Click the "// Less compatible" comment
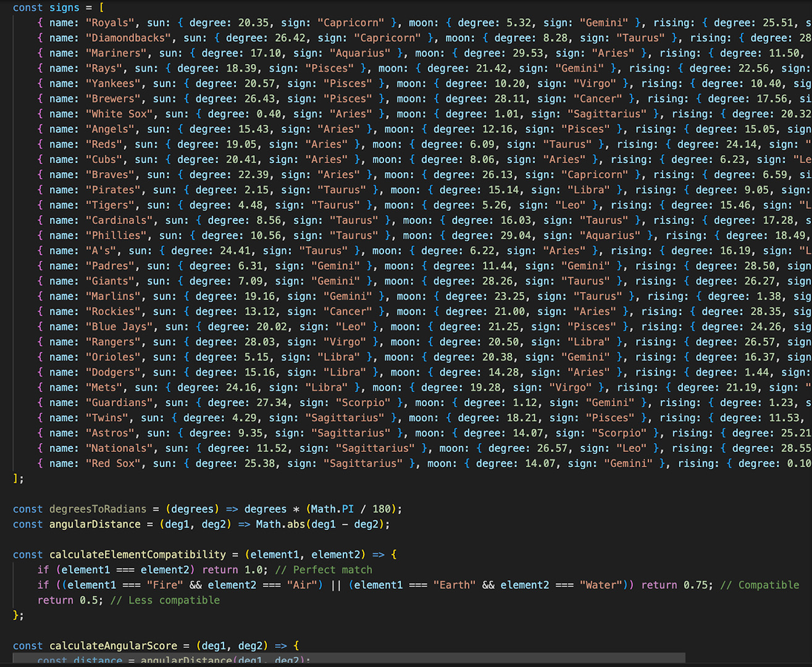The image size is (812, 667). pos(165,600)
